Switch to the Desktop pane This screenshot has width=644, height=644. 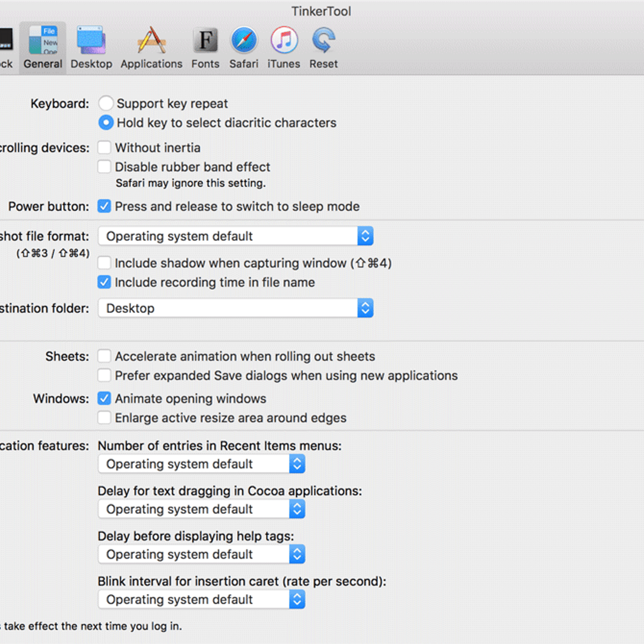[x=91, y=48]
